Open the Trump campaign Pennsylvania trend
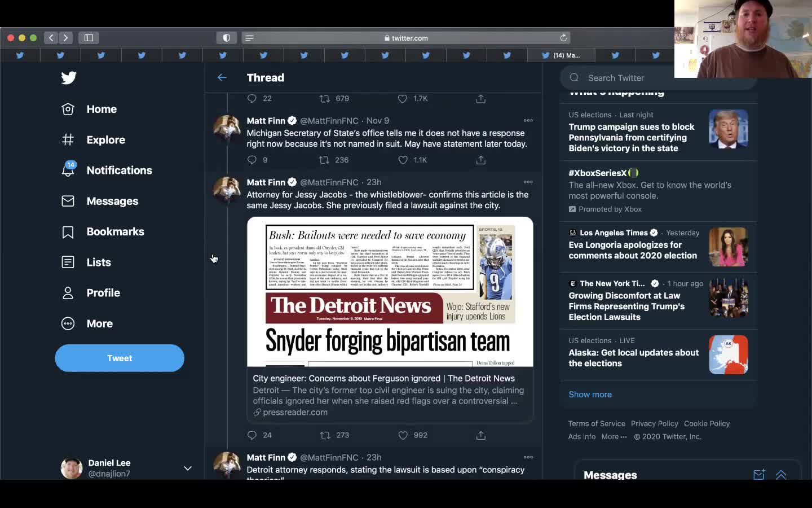This screenshot has width=812, height=508. pyautogui.click(x=658, y=132)
